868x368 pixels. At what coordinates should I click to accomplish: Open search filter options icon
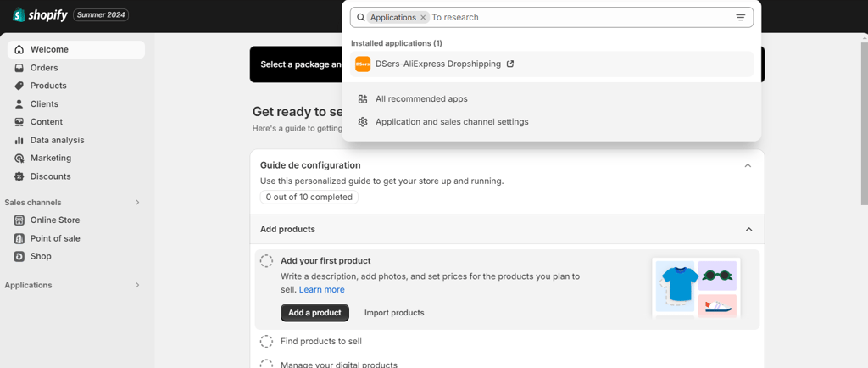tap(741, 17)
